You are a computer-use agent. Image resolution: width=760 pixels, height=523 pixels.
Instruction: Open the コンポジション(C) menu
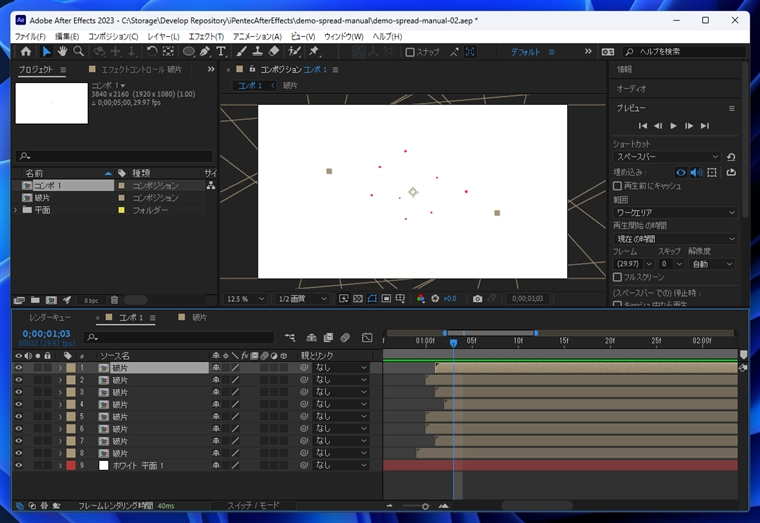point(113,36)
